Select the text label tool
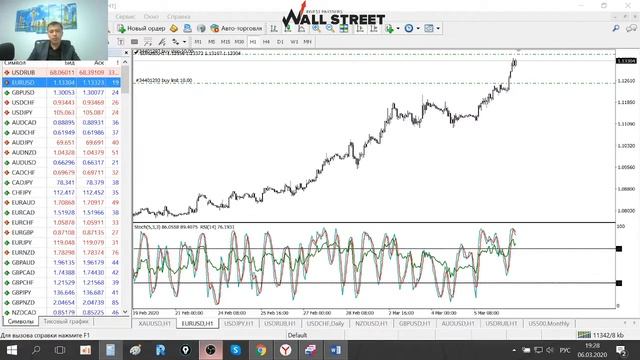Screen dimensions: 640x360 [x=134, y=42]
